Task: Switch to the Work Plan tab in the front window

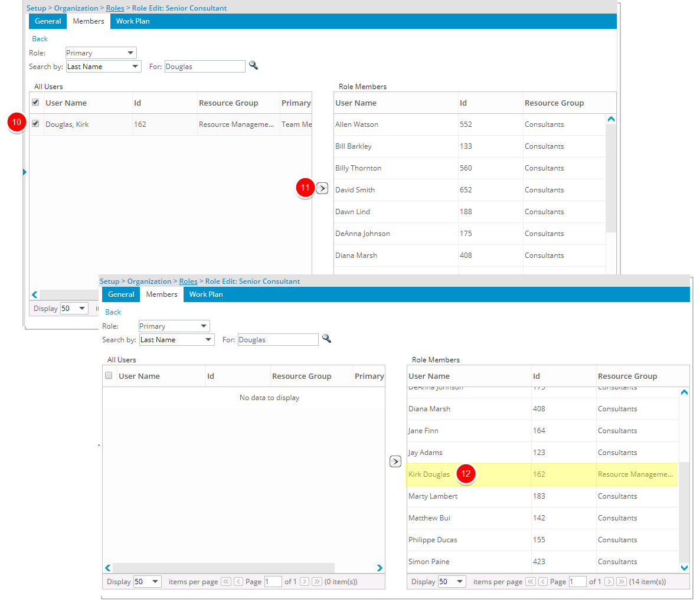Action: click(x=206, y=294)
